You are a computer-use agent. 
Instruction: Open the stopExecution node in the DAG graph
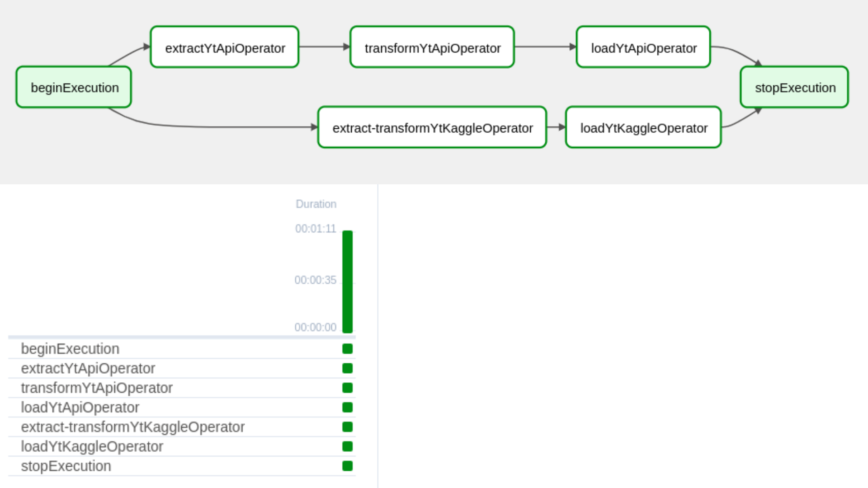click(794, 87)
